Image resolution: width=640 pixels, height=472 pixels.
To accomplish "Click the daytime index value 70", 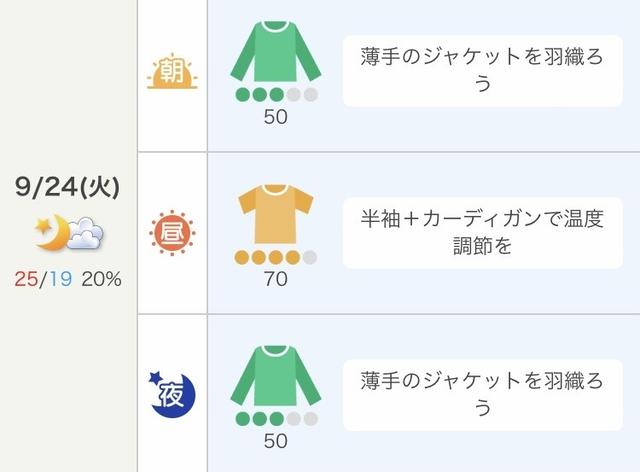I will [x=276, y=279].
